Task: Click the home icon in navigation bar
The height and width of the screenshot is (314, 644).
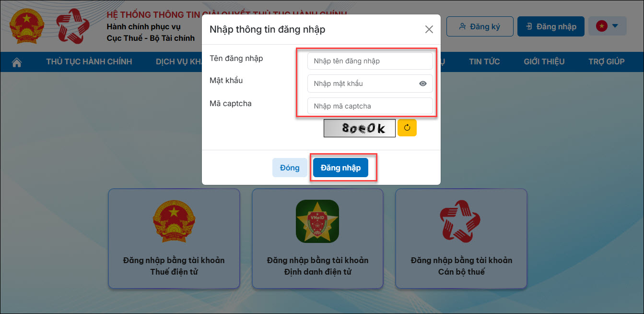Action: [17, 61]
